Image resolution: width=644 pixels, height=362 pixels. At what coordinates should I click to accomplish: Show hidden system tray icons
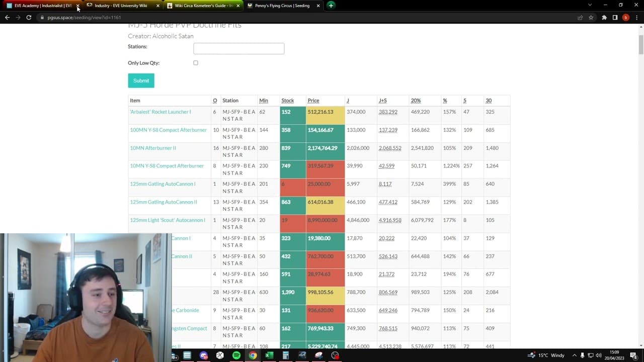tap(575, 355)
